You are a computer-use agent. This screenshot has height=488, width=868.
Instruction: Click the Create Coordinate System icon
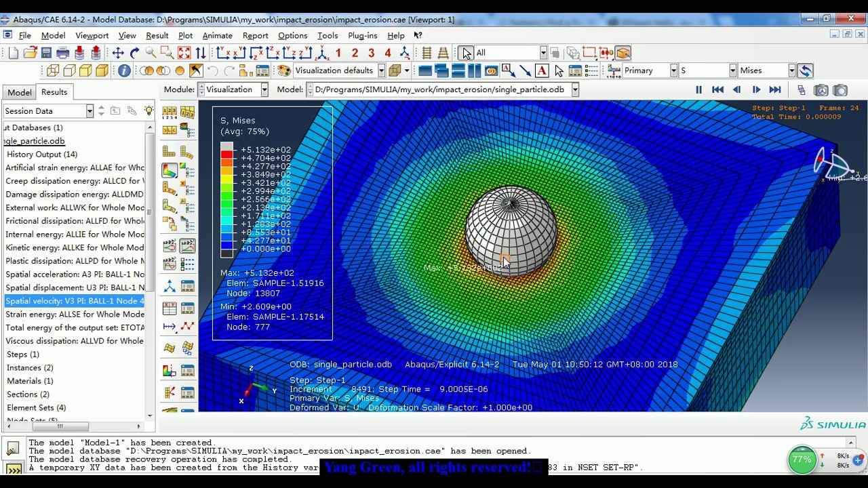pos(170,287)
